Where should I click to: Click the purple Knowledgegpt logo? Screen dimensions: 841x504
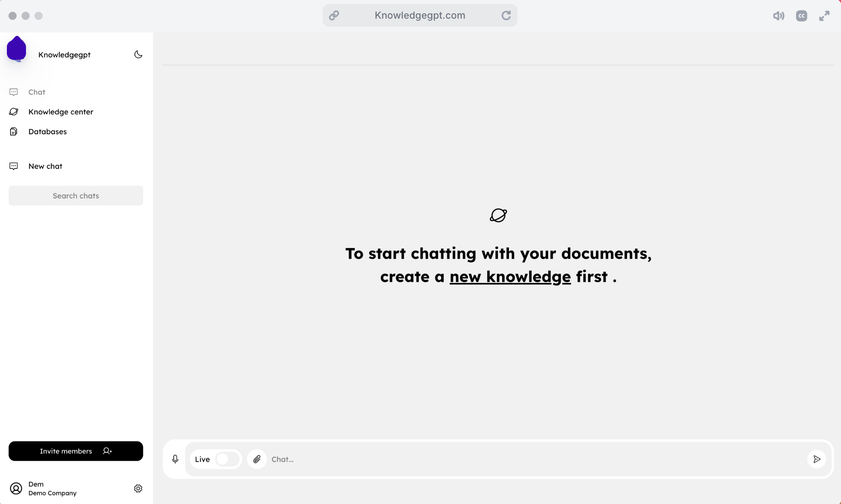pyautogui.click(x=17, y=50)
